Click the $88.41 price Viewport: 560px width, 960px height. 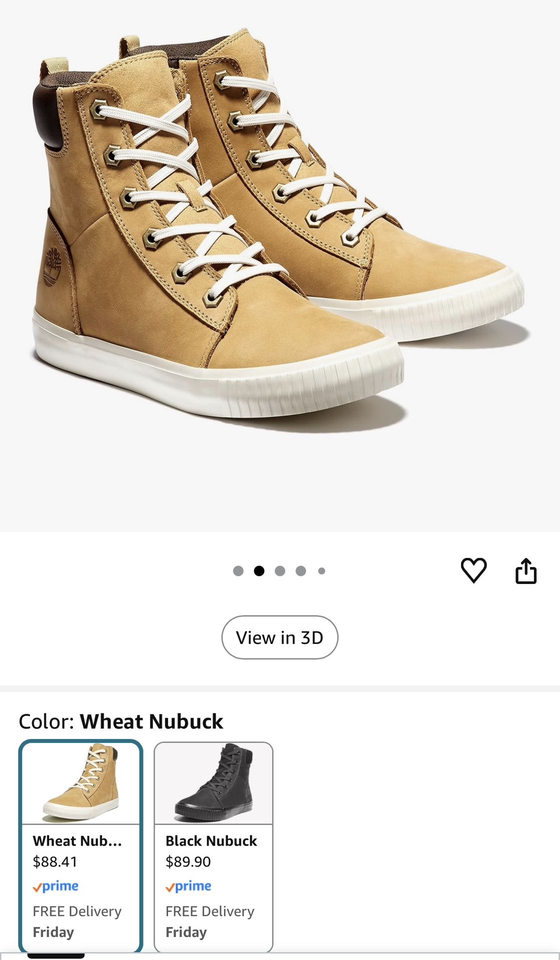pos(55,861)
